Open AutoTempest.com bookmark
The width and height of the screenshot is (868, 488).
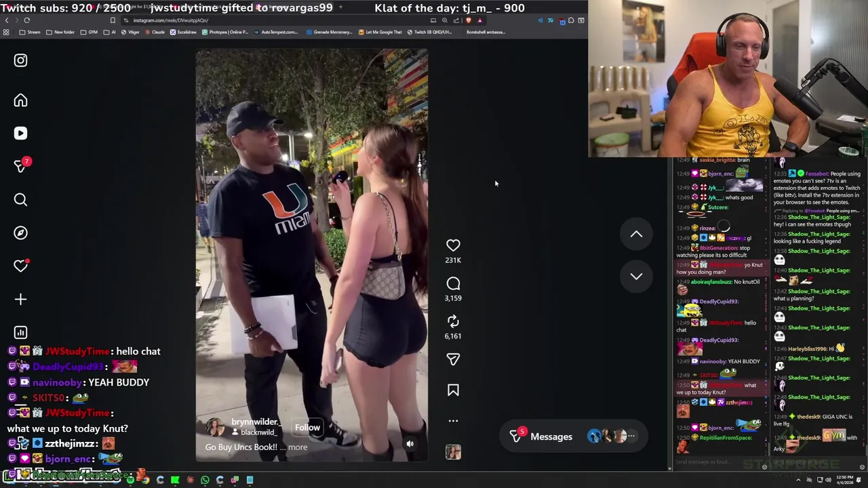275,32
